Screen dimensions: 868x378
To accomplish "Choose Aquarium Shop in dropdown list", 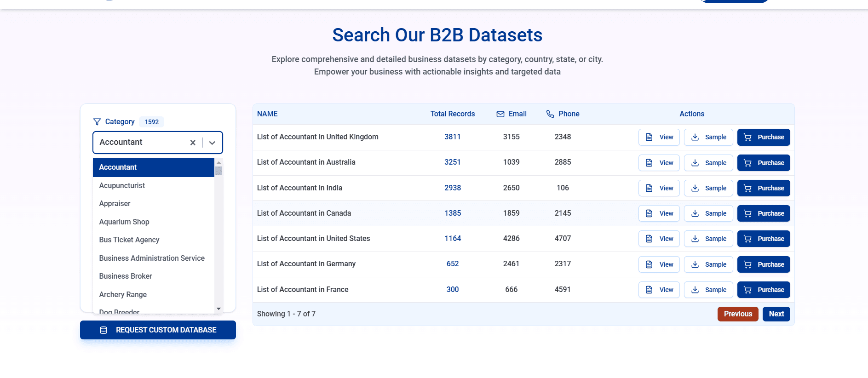I will coord(124,222).
